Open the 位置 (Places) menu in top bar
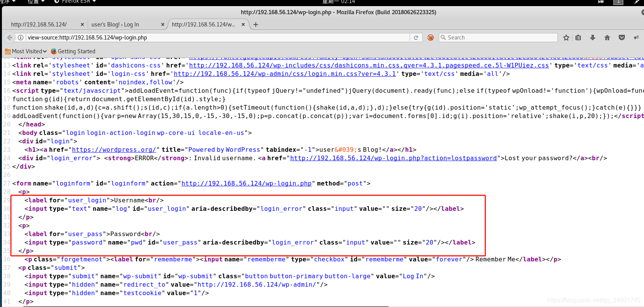 [x=36, y=2]
